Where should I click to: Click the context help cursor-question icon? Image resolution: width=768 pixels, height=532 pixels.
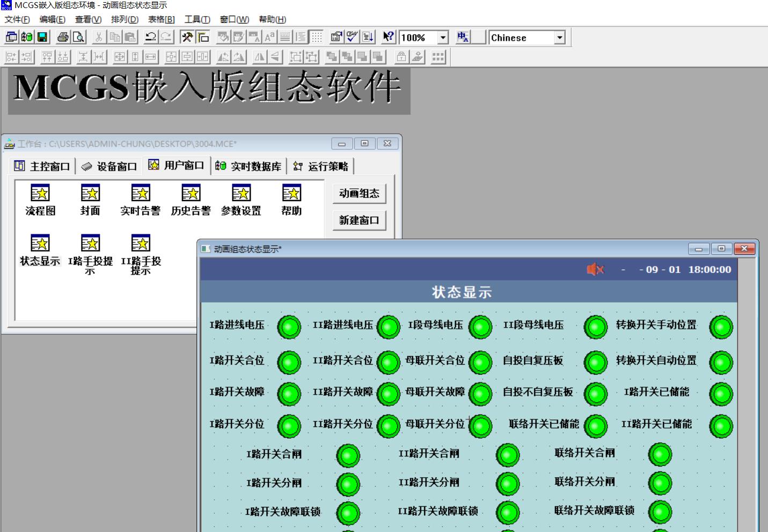coord(388,37)
